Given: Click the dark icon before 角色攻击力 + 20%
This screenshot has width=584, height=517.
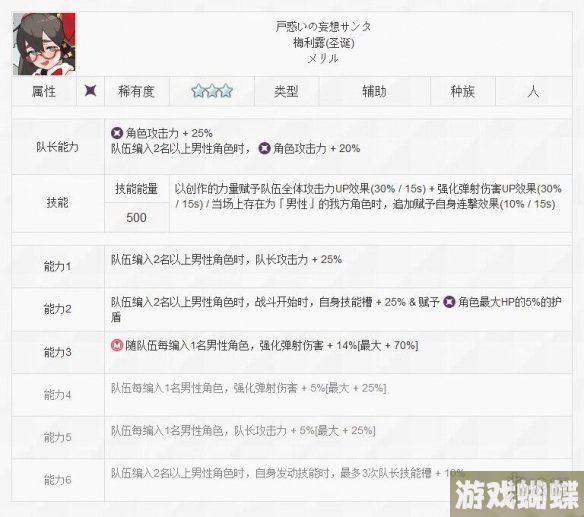Looking at the screenshot, I should [264, 148].
